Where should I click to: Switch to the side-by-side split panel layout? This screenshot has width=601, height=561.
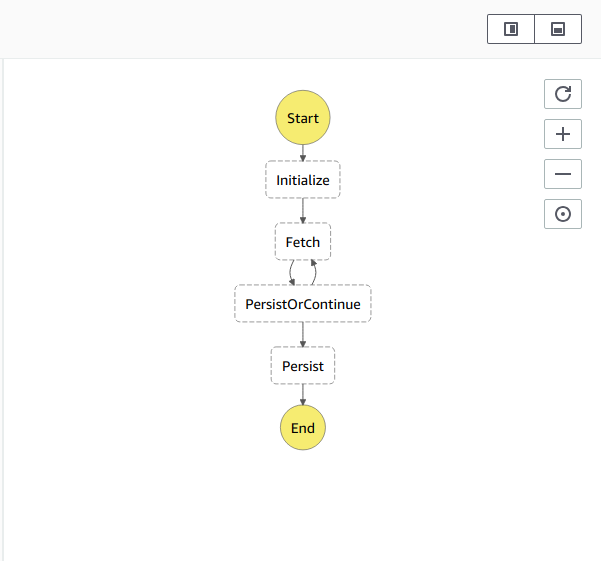click(511, 29)
